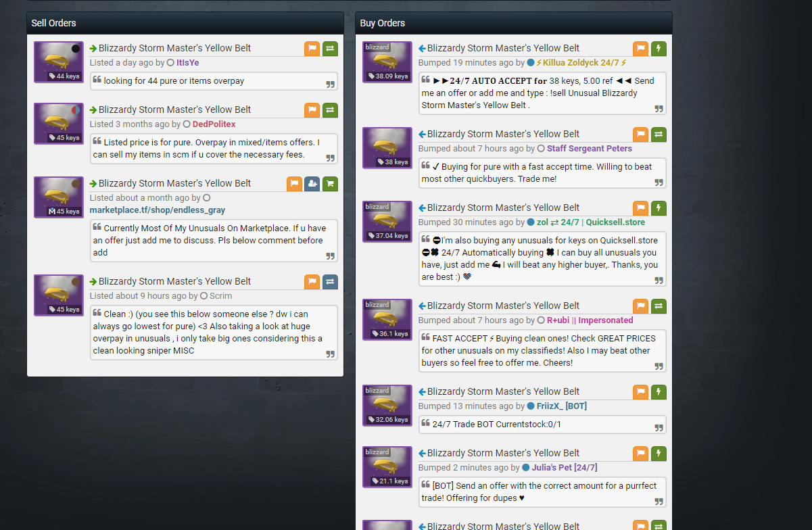812x530 pixels.
Task: Flag FriizX_ [BOT] buy order
Action: tap(640, 392)
